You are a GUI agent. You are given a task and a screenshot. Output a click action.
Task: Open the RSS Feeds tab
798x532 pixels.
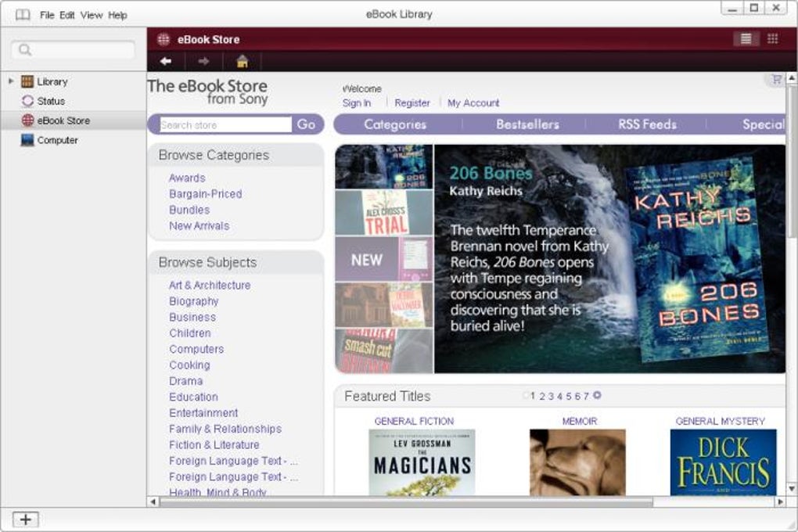point(647,124)
